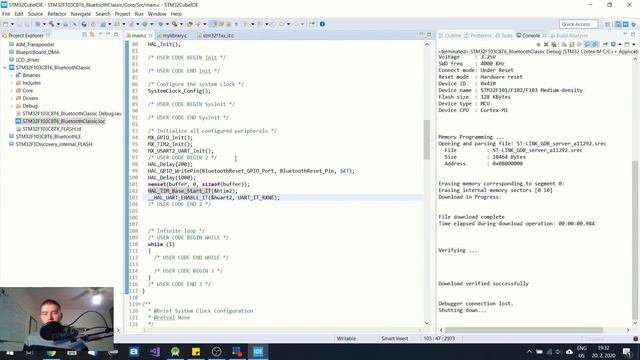Click the console Remove Launch icon

click(546, 44)
